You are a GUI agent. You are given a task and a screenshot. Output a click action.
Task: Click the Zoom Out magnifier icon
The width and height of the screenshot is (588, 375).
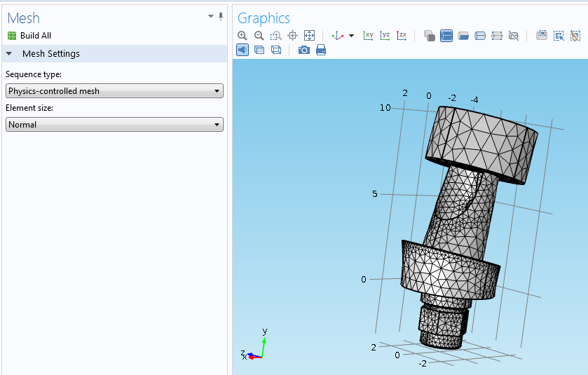pos(259,36)
